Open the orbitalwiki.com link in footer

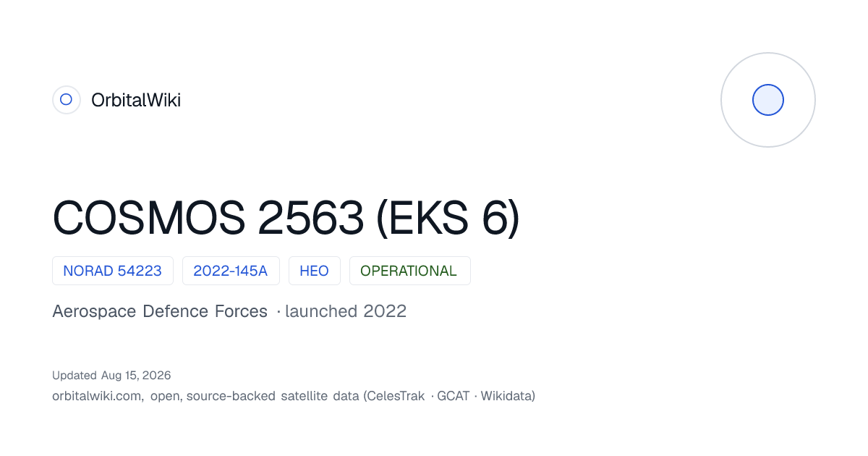(97, 396)
